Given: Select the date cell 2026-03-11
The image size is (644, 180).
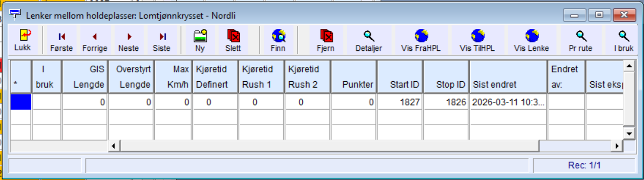Looking at the screenshot, I should pyautogui.click(x=508, y=102).
